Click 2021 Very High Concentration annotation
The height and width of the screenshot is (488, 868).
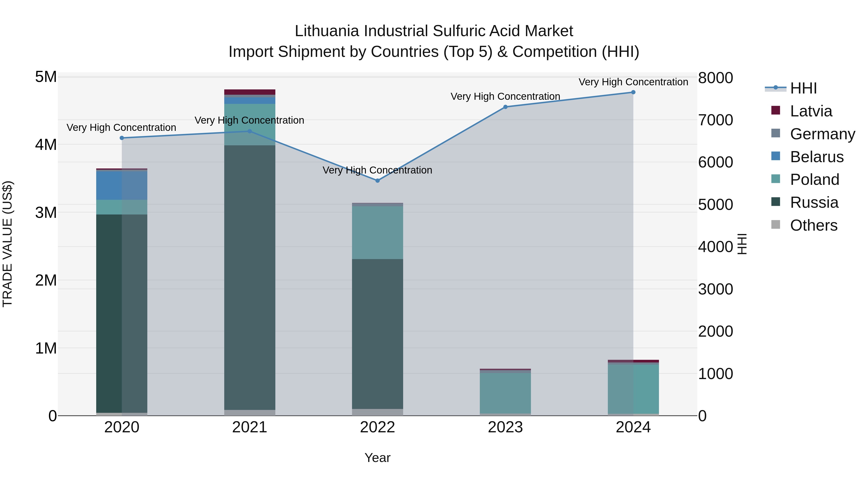[x=249, y=120]
